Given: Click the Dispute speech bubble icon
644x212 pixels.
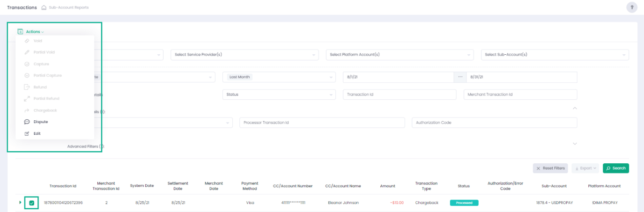Looking at the screenshot, I should [27, 122].
